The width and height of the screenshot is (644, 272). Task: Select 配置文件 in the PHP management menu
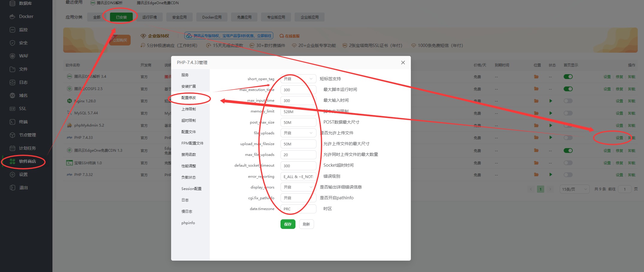click(188, 132)
